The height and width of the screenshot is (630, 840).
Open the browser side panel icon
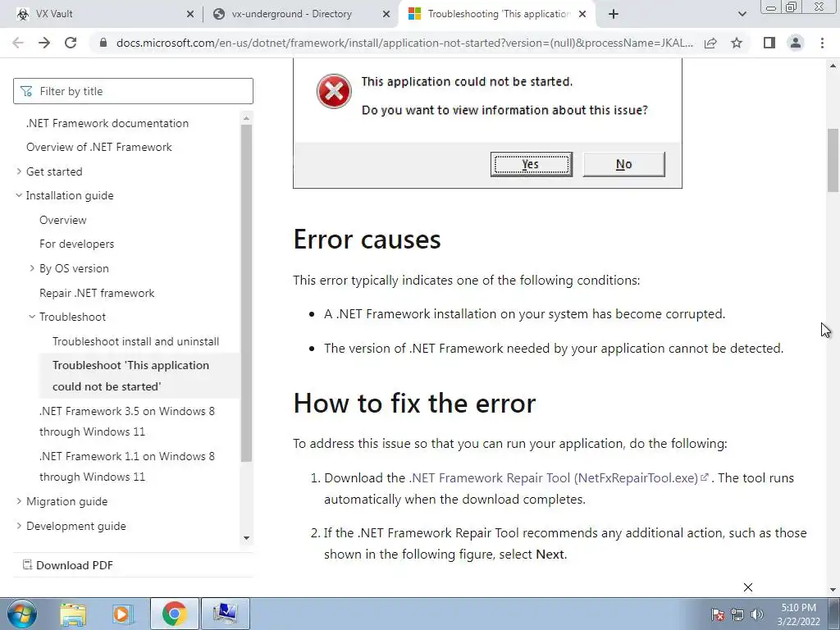click(x=769, y=43)
